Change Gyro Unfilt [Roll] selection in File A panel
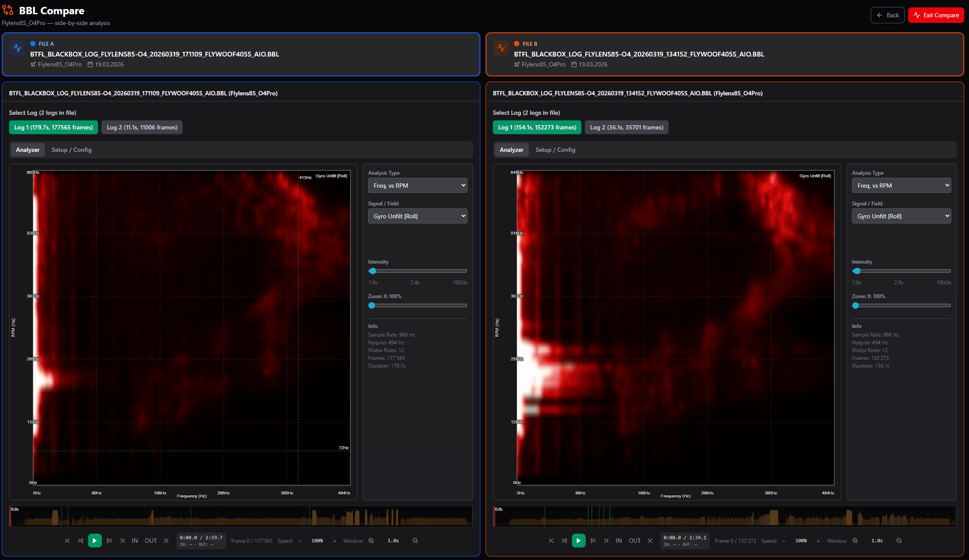The image size is (969, 560). [x=417, y=216]
